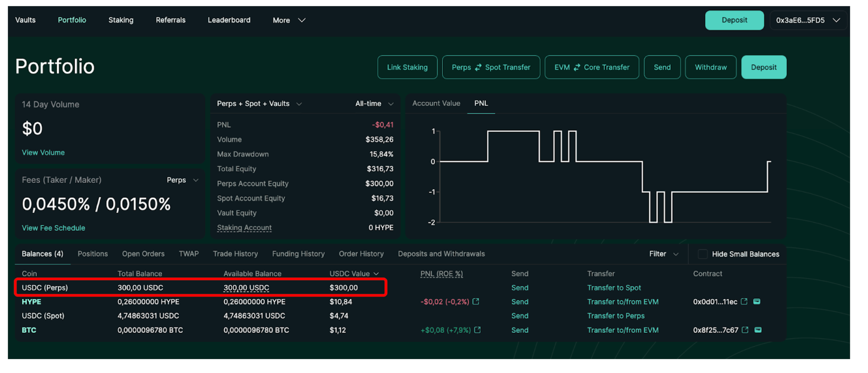The image size is (868, 373).
Task: Expand the Filter dropdown
Action: (664, 254)
